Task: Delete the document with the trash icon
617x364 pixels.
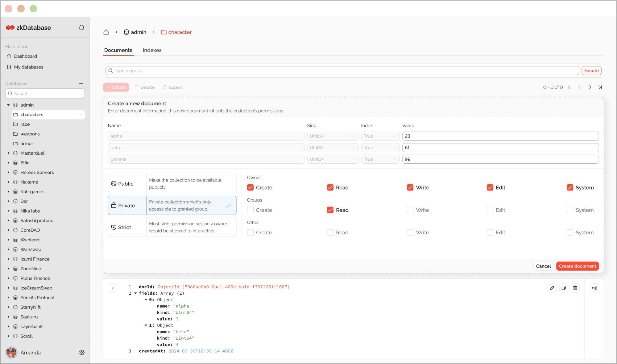Action: click(x=575, y=288)
